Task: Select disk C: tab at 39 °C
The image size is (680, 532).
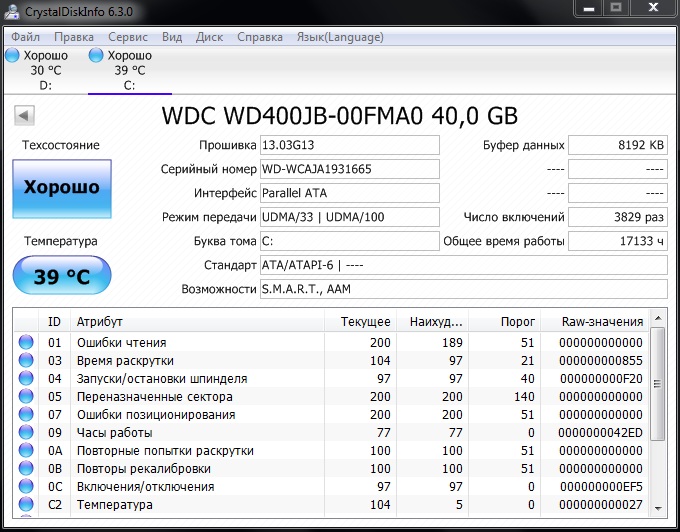Action: click(x=128, y=70)
